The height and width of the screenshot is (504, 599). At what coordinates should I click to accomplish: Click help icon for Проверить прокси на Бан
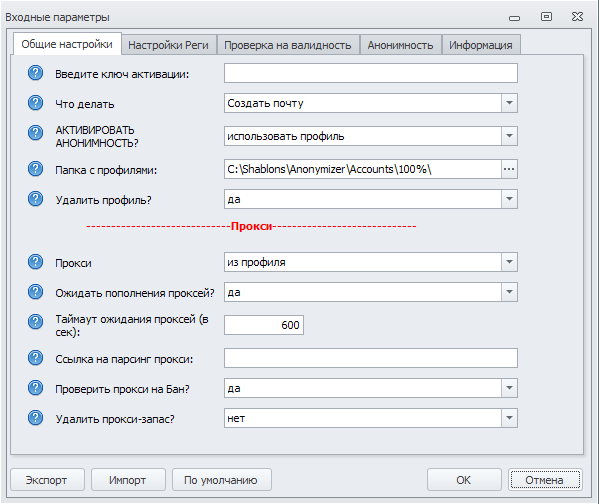click(36, 388)
